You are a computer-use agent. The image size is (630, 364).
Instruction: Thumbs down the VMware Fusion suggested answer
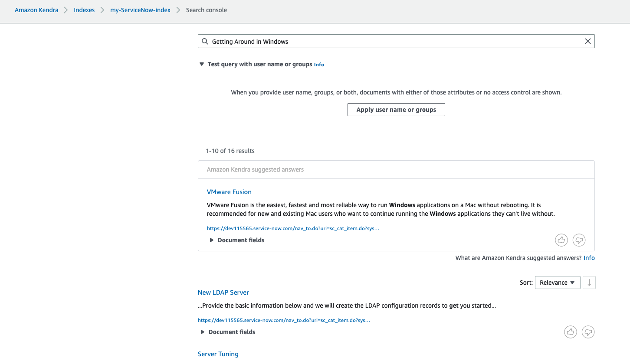click(x=579, y=240)
